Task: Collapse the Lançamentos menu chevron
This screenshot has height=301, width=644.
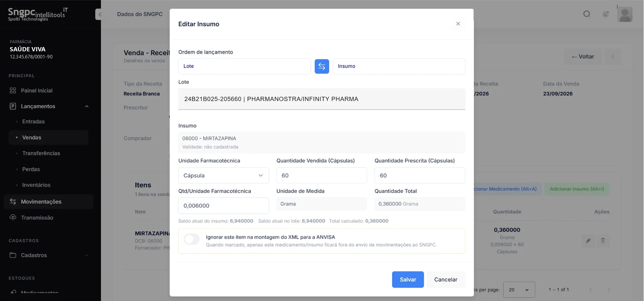Action: (87, 106)
